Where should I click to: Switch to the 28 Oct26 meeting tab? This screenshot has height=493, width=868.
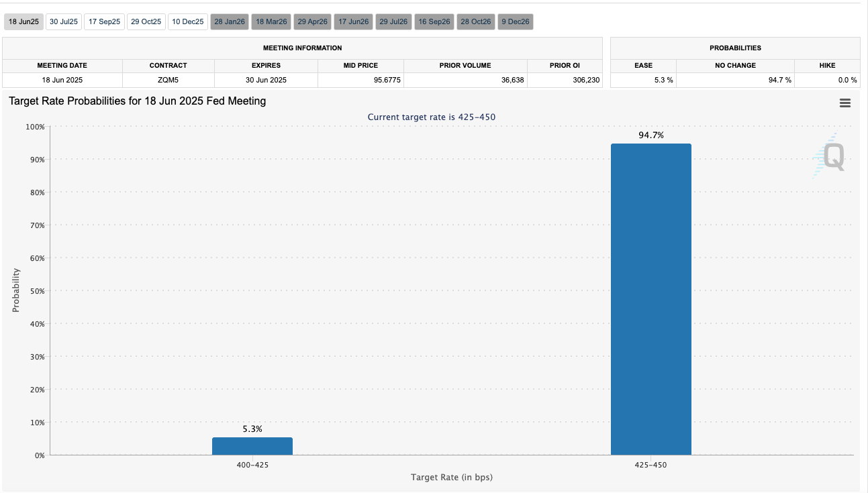(476, 22)
